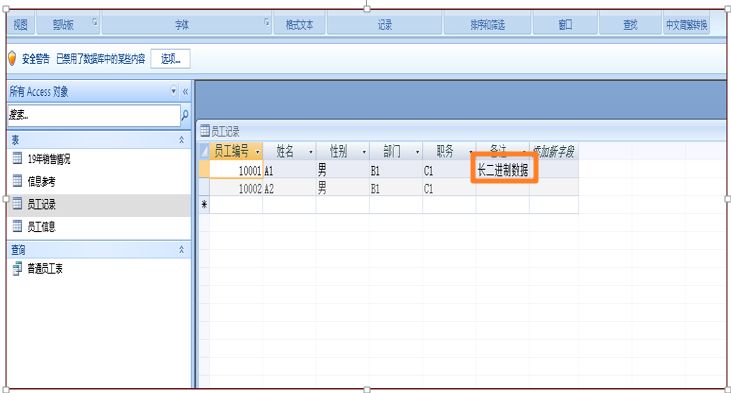Click the 姓名 cell A1

click(x=289, y=170)
